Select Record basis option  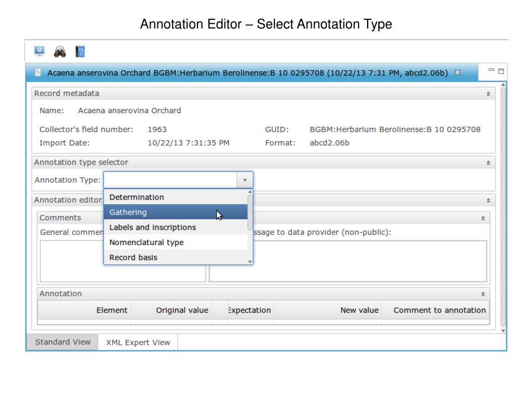coord(176,257)
